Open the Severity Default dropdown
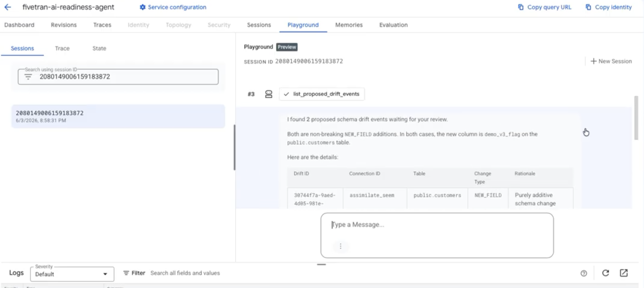This screenshot has width=644, height=288. (72, 274)
